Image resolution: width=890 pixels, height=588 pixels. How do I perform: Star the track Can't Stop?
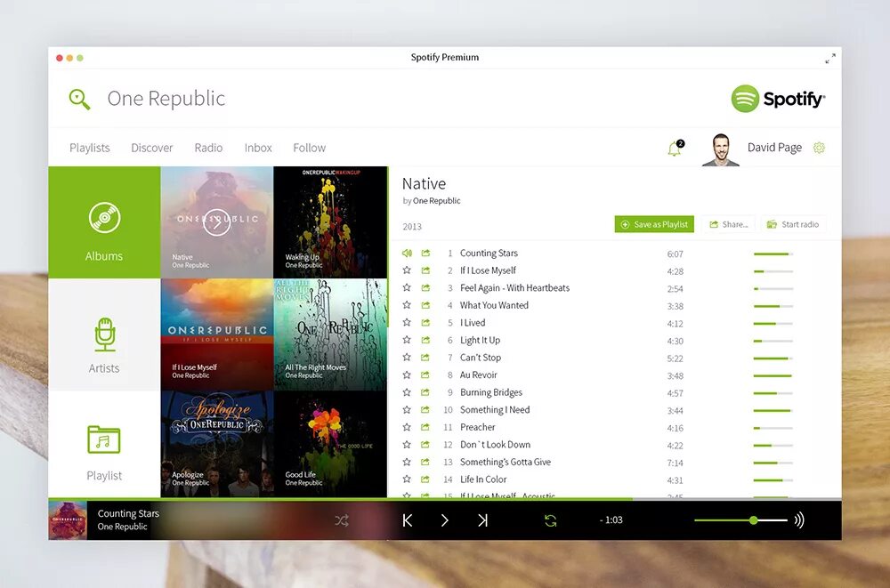coord(407,357)
